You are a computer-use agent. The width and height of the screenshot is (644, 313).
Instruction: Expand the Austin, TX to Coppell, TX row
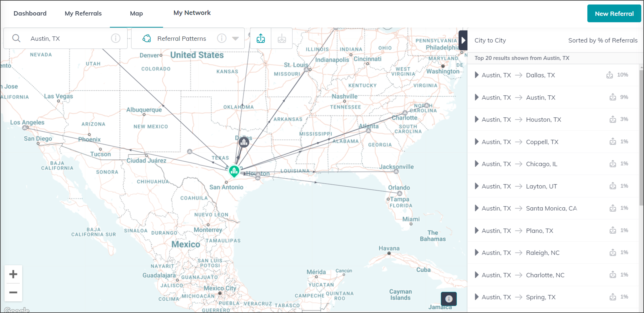tap(476, 141)
